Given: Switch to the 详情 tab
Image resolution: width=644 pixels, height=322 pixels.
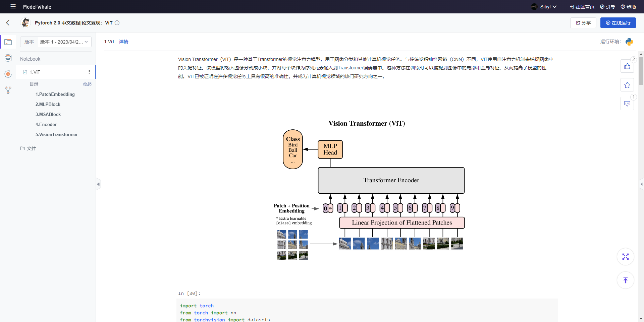Looking at the screenshot, I should point(123,42).
